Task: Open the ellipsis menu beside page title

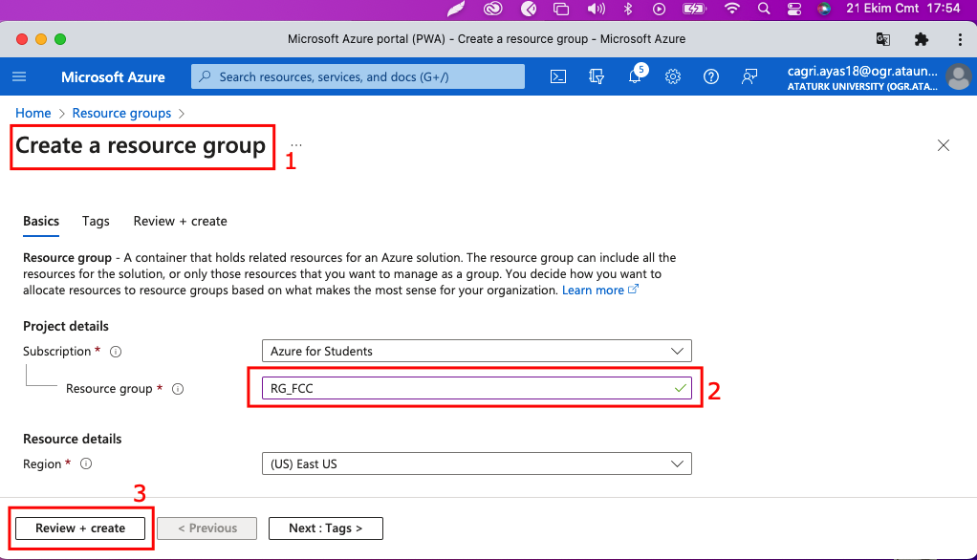Action: (x=296, y=146)
